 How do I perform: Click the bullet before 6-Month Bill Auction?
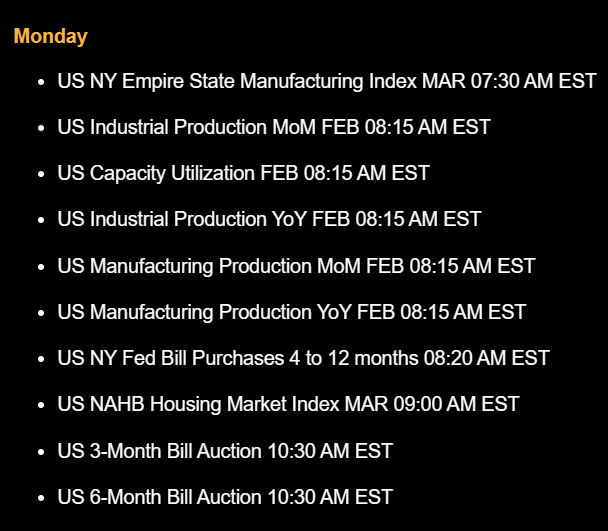click(40, 497)
